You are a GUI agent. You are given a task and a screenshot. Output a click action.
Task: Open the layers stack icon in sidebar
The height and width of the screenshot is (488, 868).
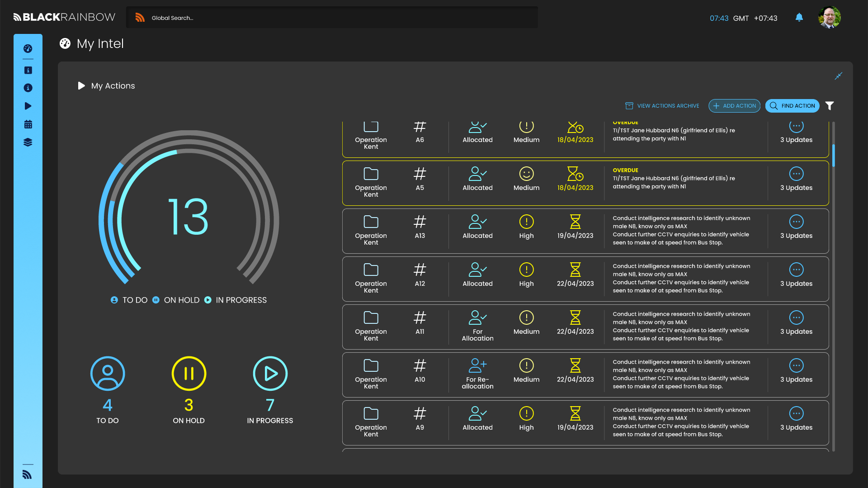coord(28,142)
